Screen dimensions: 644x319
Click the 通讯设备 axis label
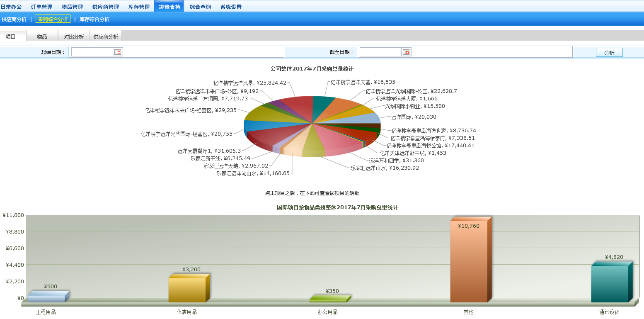point(610,312)
